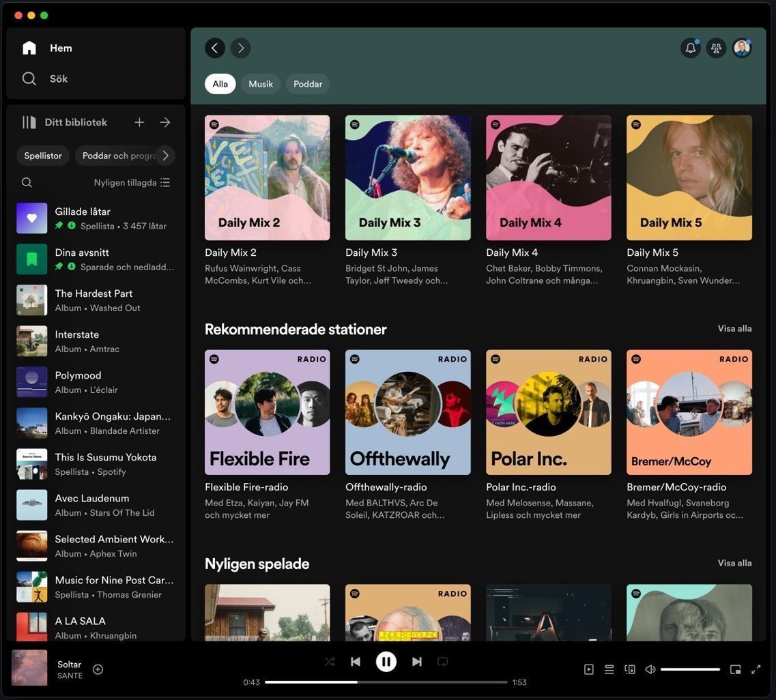Viewport: 776px width, 700px height.
Task: Switch to the Poddar tab
Action: tap(307, 83)
